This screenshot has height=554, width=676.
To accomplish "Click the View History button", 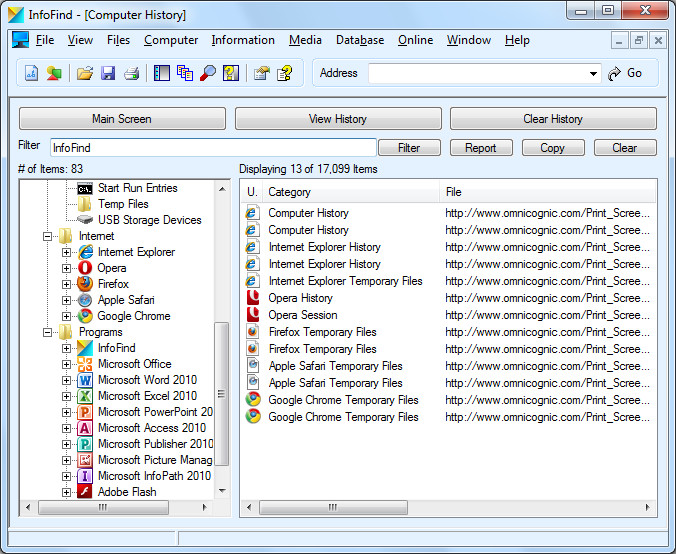I will click(338, 119).
